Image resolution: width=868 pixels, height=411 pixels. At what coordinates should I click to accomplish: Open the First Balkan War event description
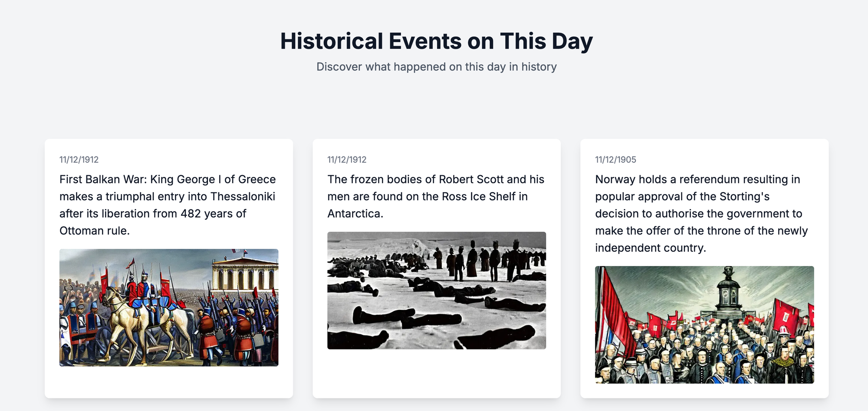coord(169,205)
